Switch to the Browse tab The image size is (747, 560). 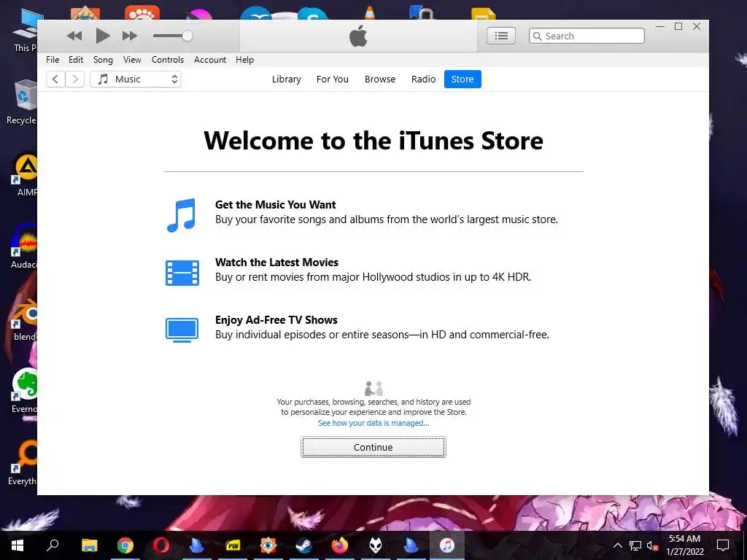pyautogui.click(x=379, y=79)
